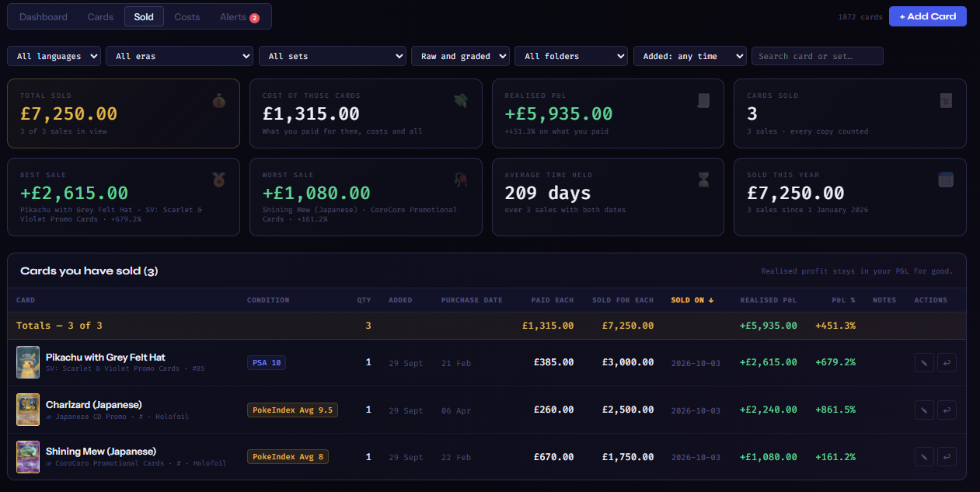
Task: Open the Alerts tab
Action: (x=239, y=16)
